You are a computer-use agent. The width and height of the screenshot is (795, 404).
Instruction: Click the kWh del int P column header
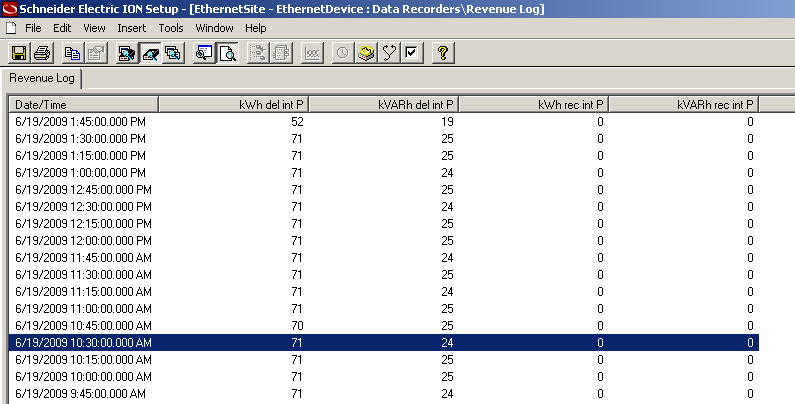click(x=234, y=104)
